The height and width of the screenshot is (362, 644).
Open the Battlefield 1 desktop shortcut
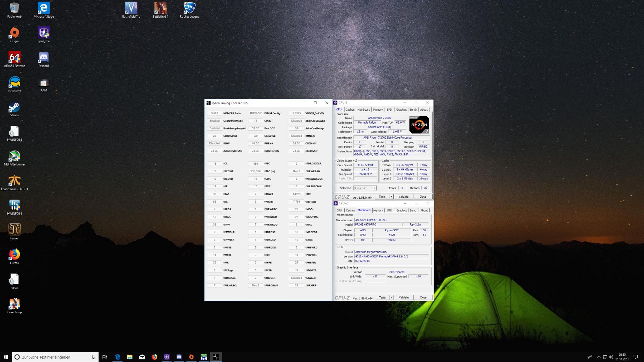tap(160, 10)
